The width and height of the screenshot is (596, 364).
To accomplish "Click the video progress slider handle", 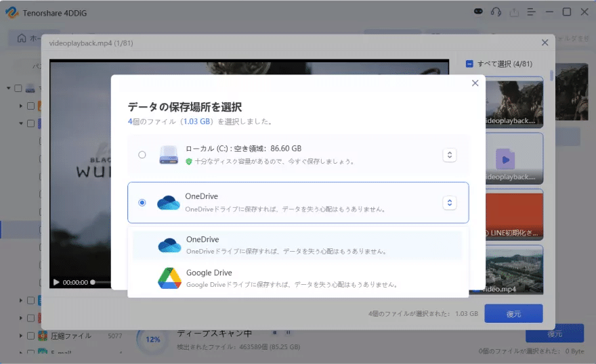I will (x=92, y=282).
